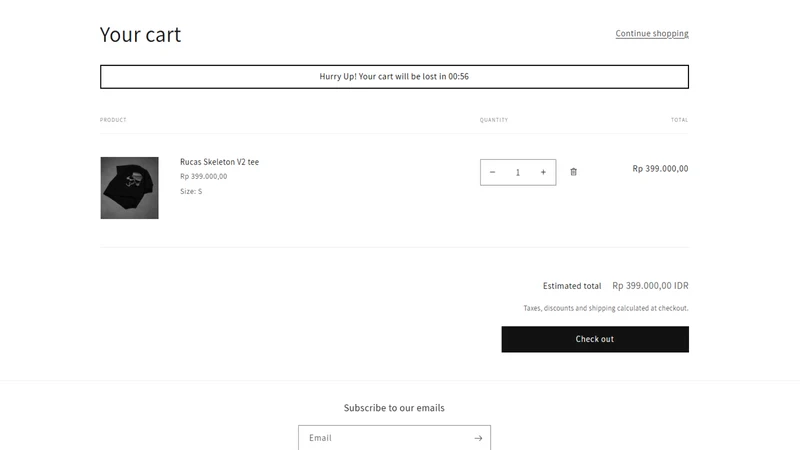The height and width of the screenshot is (450, 800).
Task: Click the TOTAL column header
Action: [x=680, y=120]
